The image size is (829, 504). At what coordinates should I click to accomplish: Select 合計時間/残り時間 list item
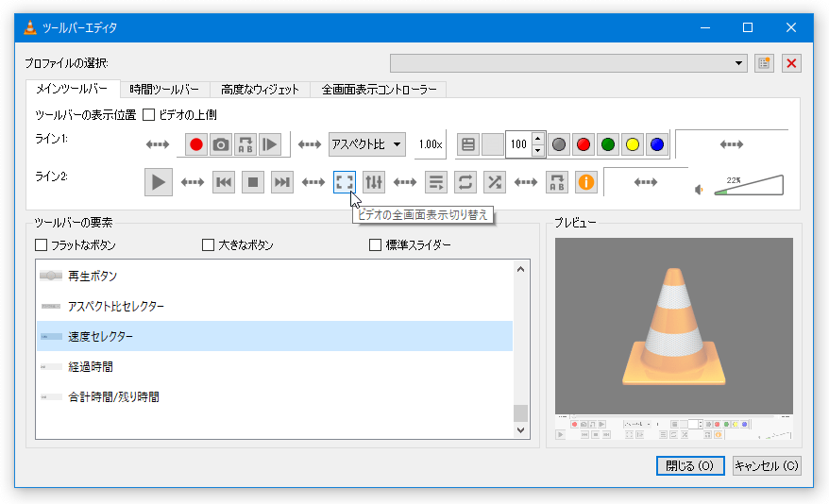275,396
